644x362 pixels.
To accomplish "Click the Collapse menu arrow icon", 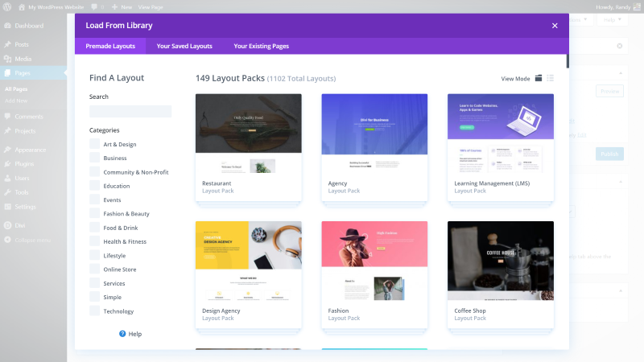I will (8, 240).
